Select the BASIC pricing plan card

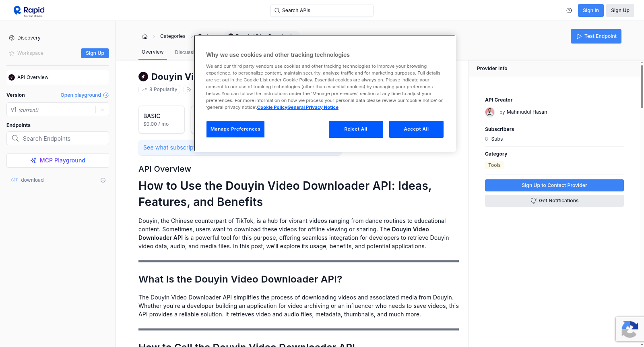[161, 120]
